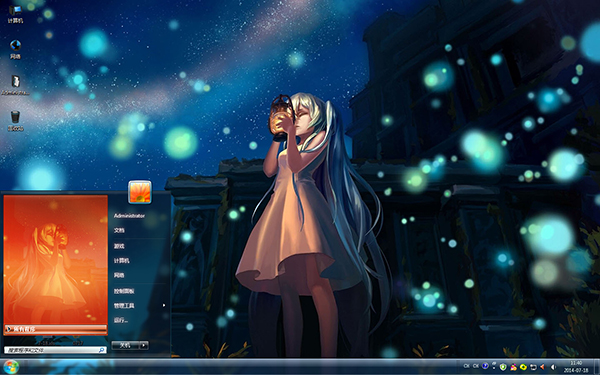This screenshot has height=375, width=600.
Task: Click the Show desktop strip
Action: click(x=597, y=367)
